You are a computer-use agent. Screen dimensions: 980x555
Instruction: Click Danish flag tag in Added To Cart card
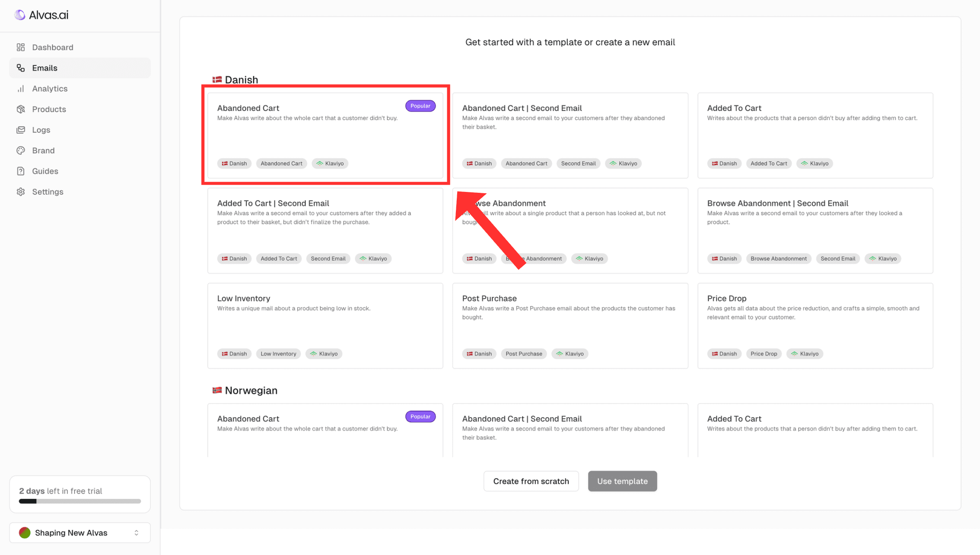coord(724,163)
